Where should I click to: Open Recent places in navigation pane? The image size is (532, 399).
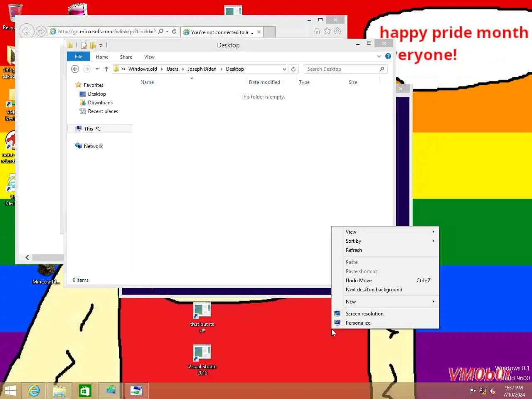(103, 111)
